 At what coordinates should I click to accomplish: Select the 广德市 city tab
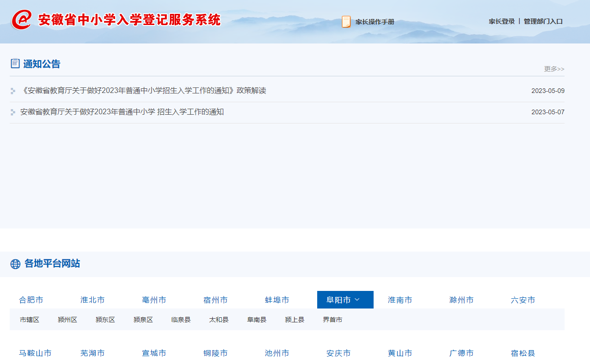(x=461, y=353)
